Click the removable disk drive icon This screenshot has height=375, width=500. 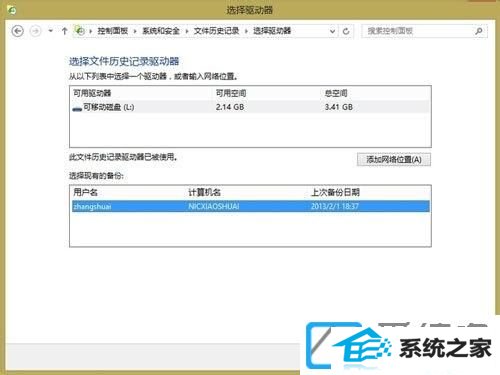click(77, 108)
